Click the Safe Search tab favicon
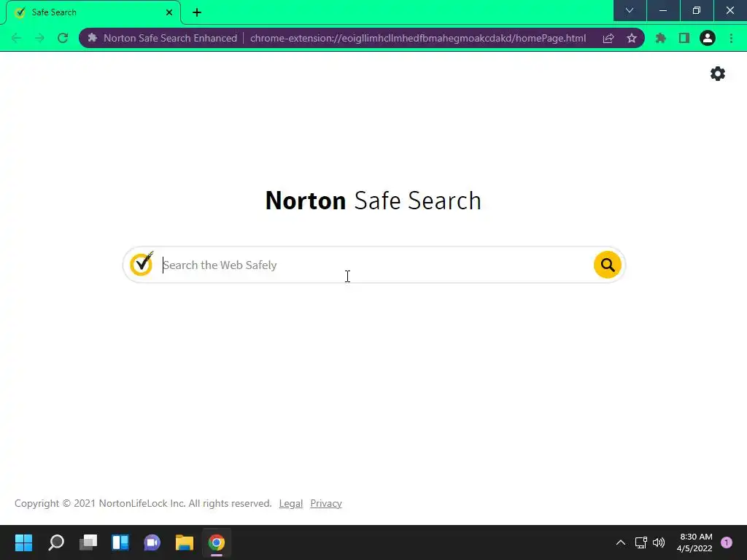The width and height of the screenshot is (747, 560). [x=20, y=12]
